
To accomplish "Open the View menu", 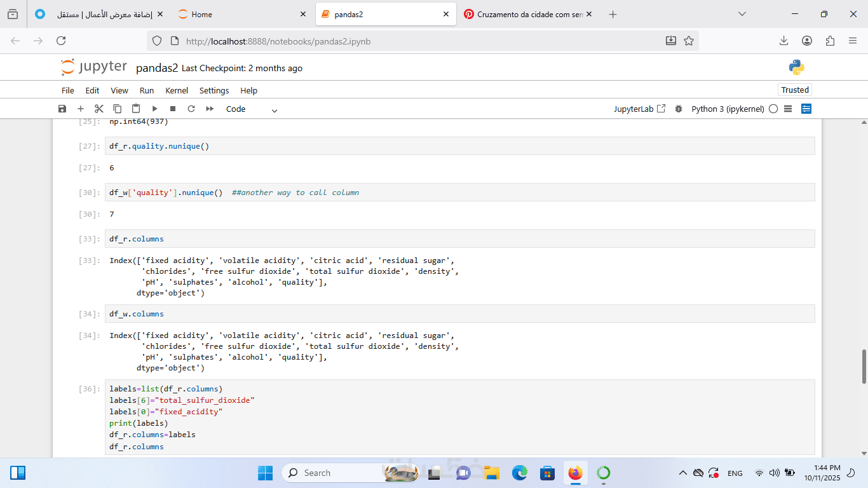I will 119,90.
